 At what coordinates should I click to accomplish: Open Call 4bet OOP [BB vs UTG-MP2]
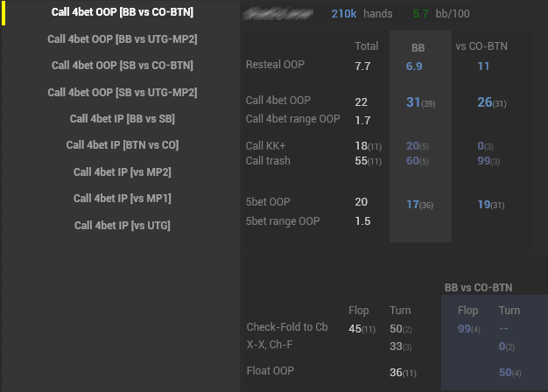click(x=123, y=38)
